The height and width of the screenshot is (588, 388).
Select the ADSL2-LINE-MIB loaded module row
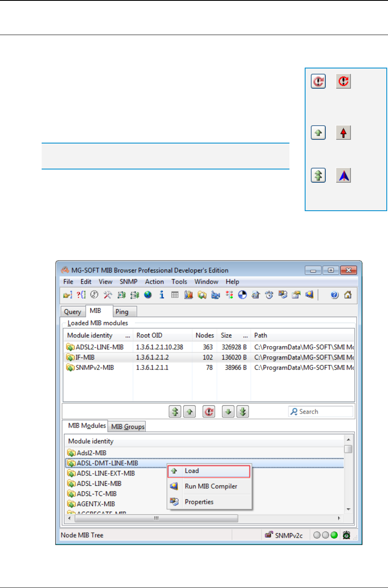tap(209, 347)
